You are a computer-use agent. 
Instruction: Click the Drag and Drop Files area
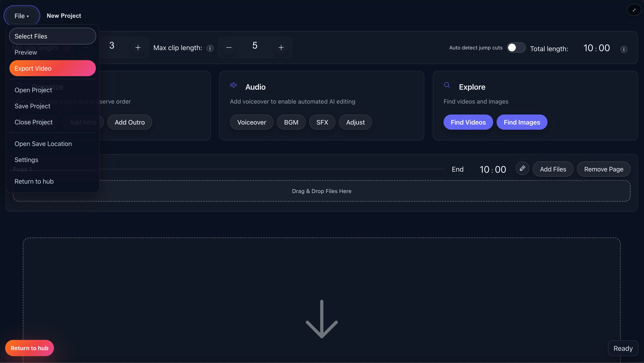click(x=322, y=191)
